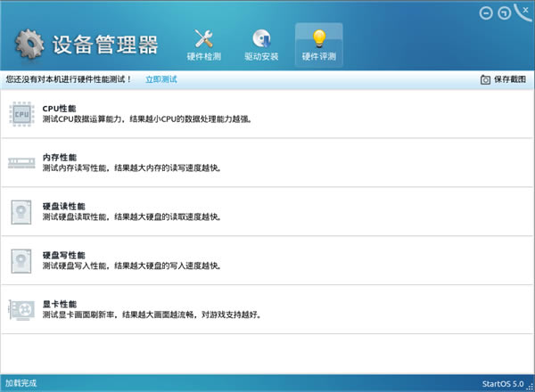Click the 立即测试 link
535x392 pixels.
pyautogui.click(x=161, y=79)
